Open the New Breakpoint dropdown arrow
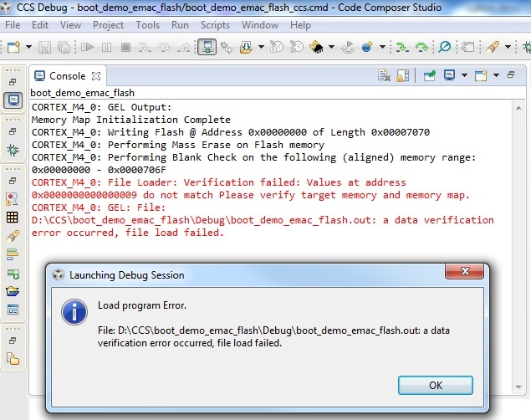Viewport: 531px width, 420px height. [382, 47]
